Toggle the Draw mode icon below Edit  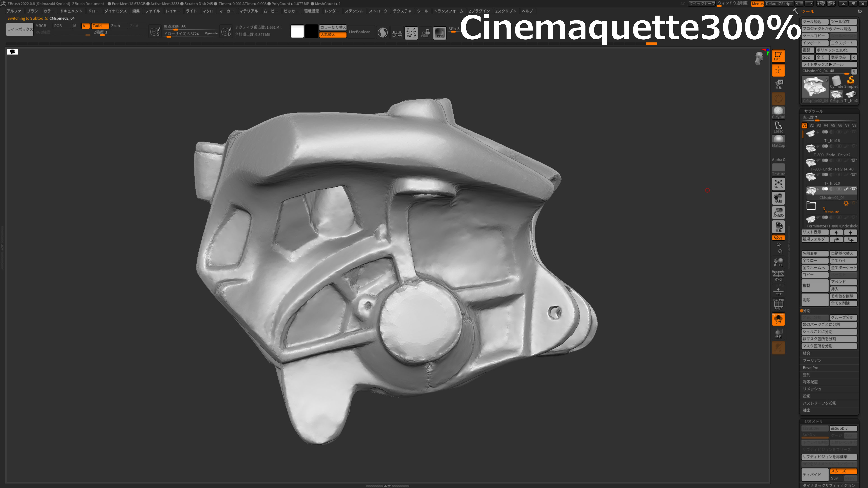778,70
